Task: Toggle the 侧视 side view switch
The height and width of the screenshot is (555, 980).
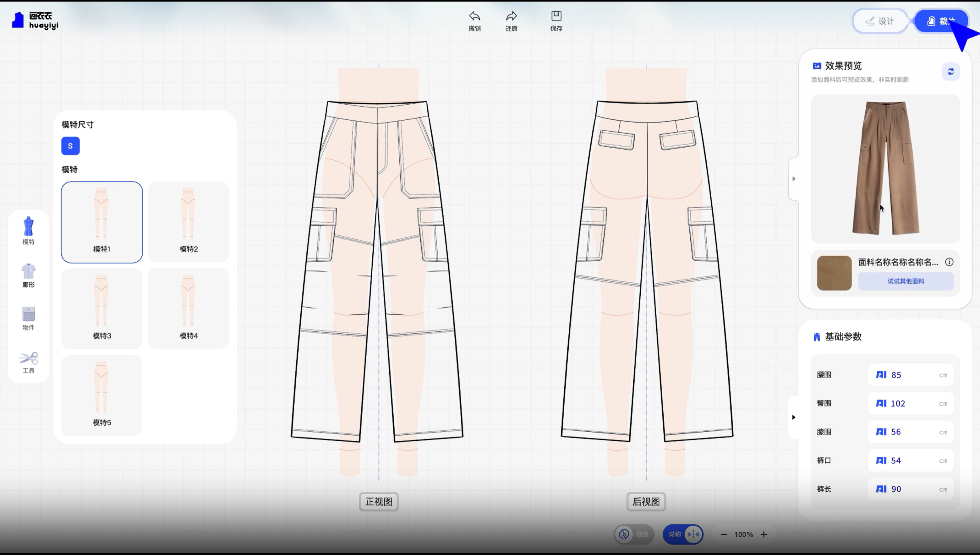Action: [x=634, y=534]
